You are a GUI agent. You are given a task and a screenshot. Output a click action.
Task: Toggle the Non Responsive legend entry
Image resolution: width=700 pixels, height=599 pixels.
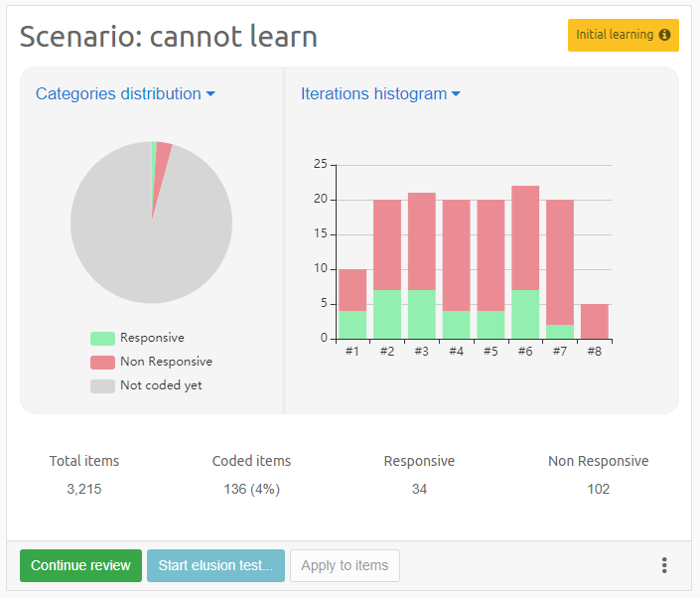pyautogui.click(x=165, y=362)
